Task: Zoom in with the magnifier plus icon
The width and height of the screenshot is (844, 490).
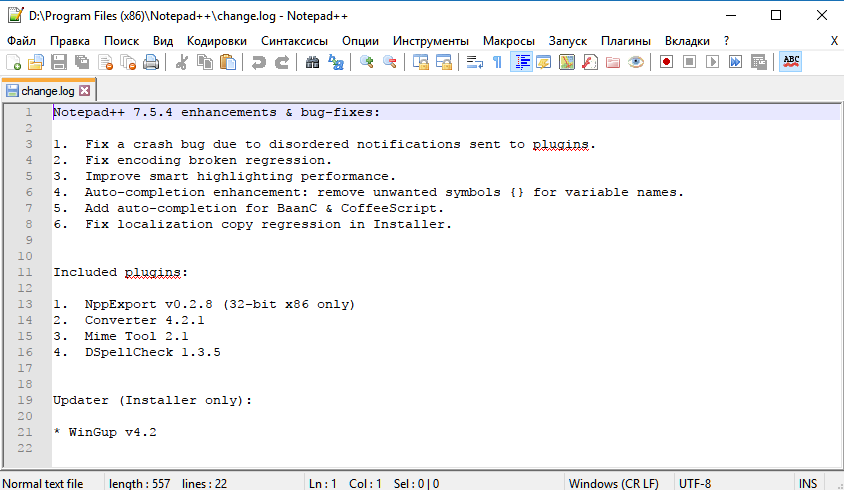Action: [367, 62]
